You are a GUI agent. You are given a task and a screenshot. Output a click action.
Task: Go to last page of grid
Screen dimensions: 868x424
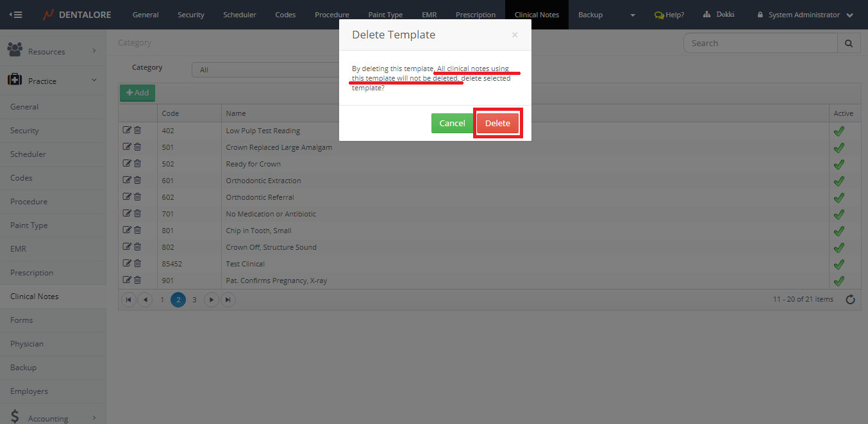click(x=228, y=299)
